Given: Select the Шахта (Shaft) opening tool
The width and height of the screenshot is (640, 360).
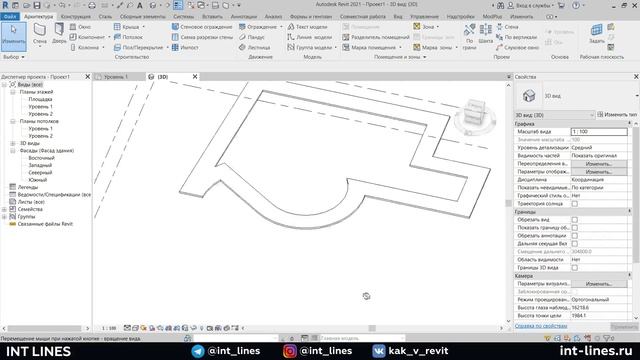Looking at the screenshot, I should (485, 33).
